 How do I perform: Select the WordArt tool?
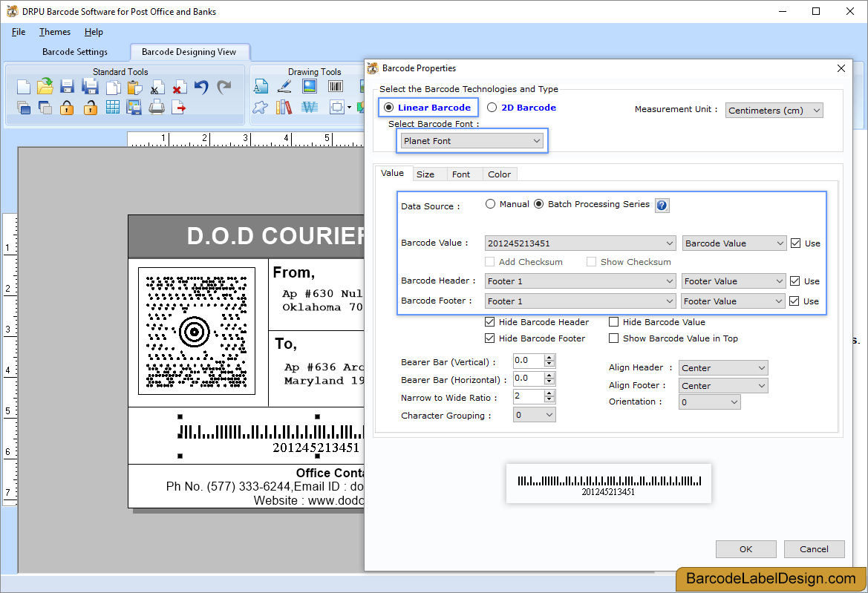pyautogui.click(x=310, y=108)
